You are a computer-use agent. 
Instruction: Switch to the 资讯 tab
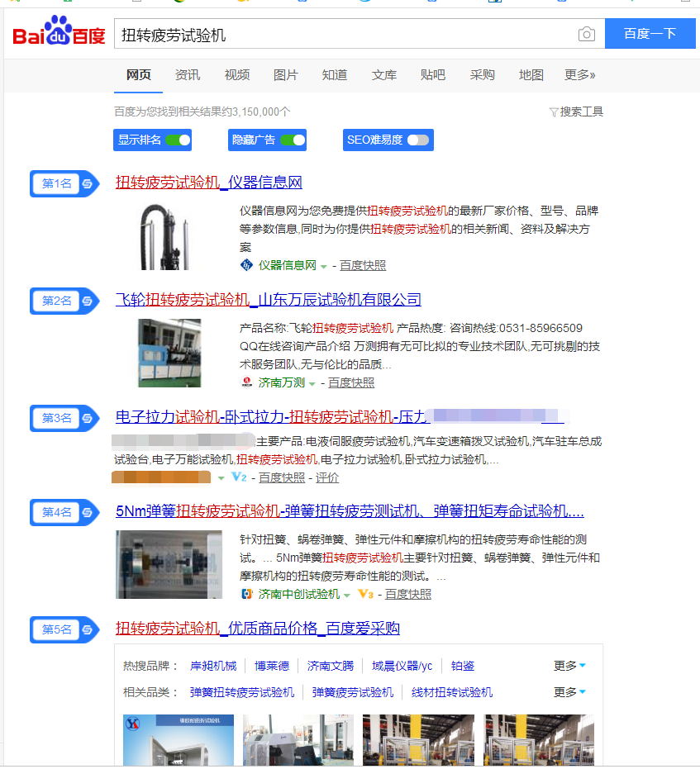click(x=188, y=75)
